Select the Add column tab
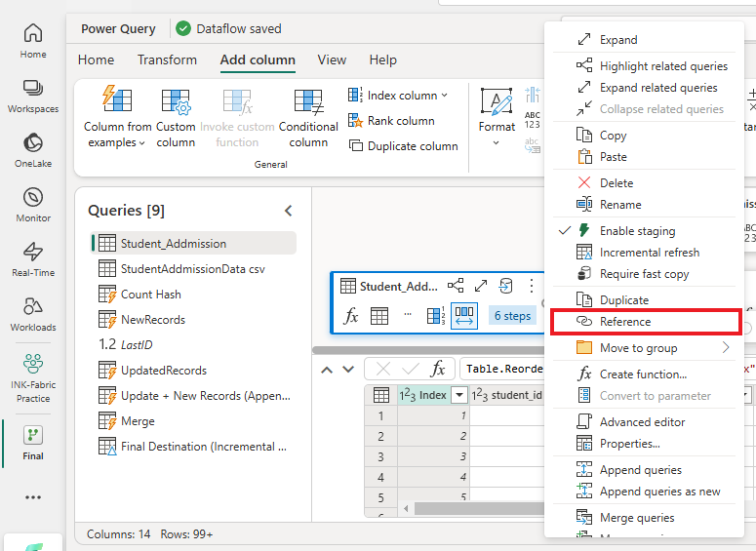756x551 pixels. pos(258,59)
